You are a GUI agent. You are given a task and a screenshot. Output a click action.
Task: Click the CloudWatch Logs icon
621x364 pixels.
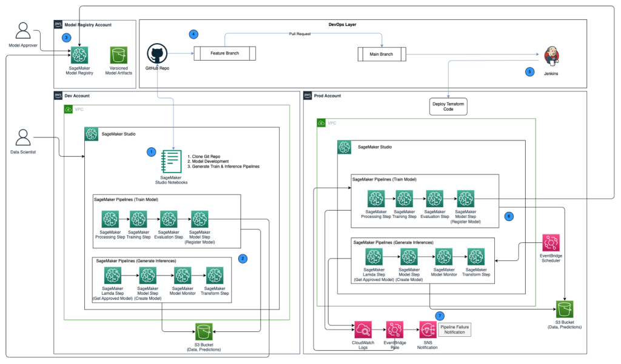click(x=363, y=329)
